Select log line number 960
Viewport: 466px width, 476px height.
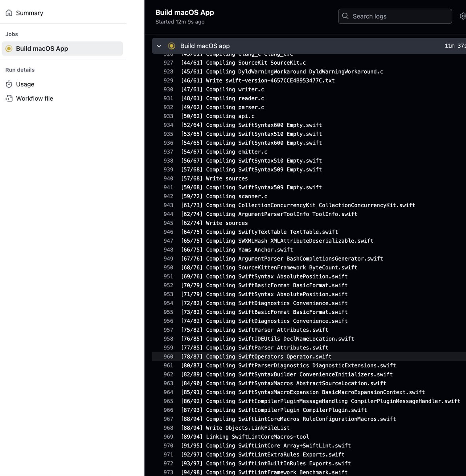tap(168, 357)
